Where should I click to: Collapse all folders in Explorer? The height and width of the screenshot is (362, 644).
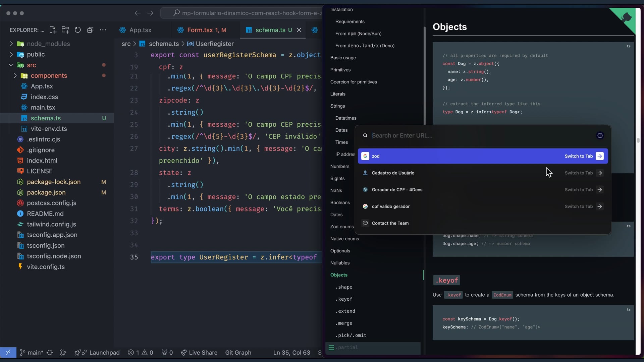(90, 30)
